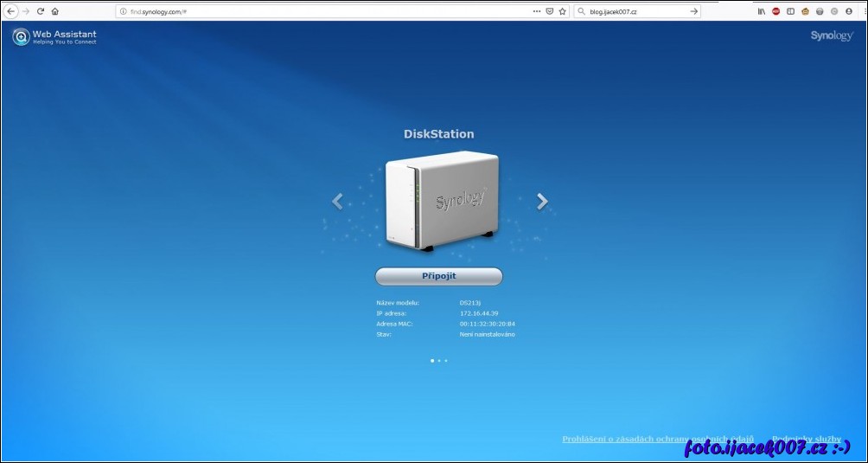Select the first pagination dot

click(432, 360)
